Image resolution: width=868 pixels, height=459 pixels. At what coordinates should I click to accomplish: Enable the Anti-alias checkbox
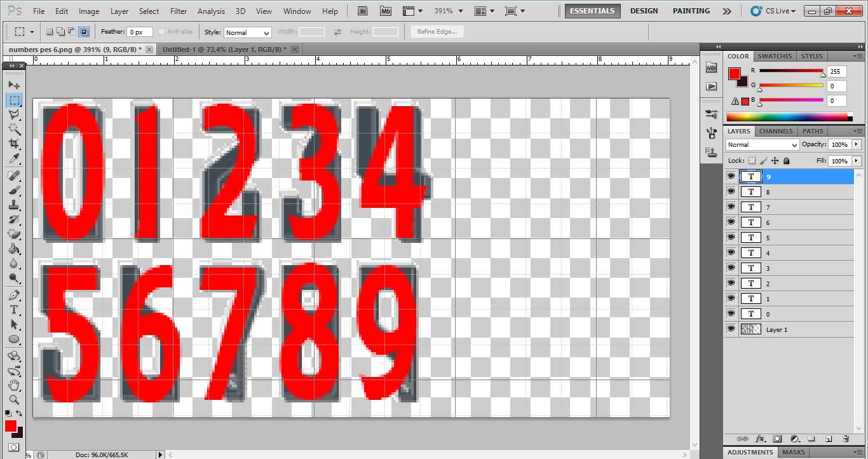(163, 31)
